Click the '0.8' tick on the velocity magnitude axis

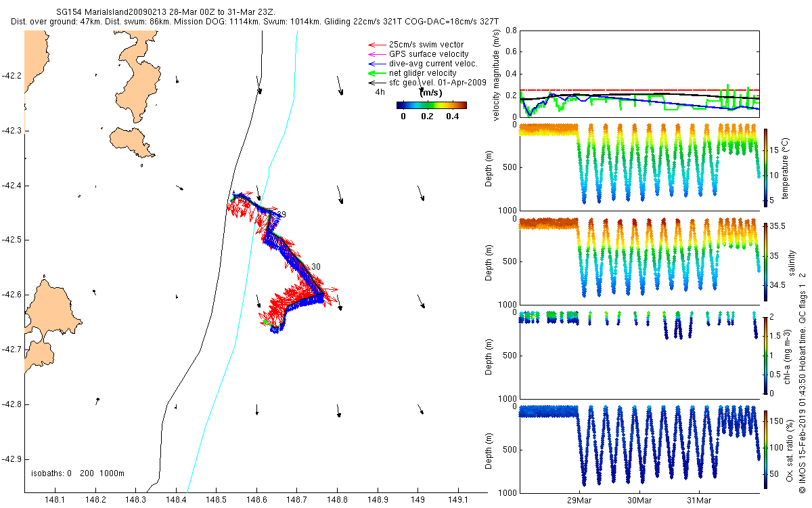[511, 31]
